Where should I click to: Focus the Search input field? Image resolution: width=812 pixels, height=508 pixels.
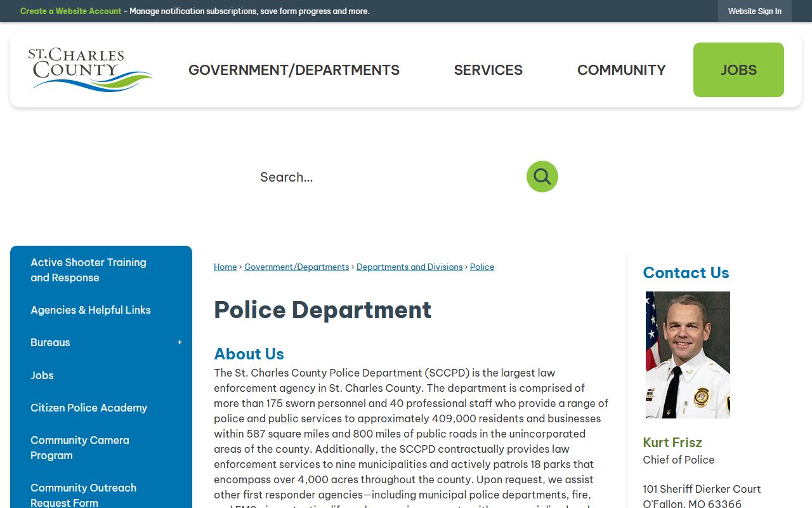pos(387,177)
